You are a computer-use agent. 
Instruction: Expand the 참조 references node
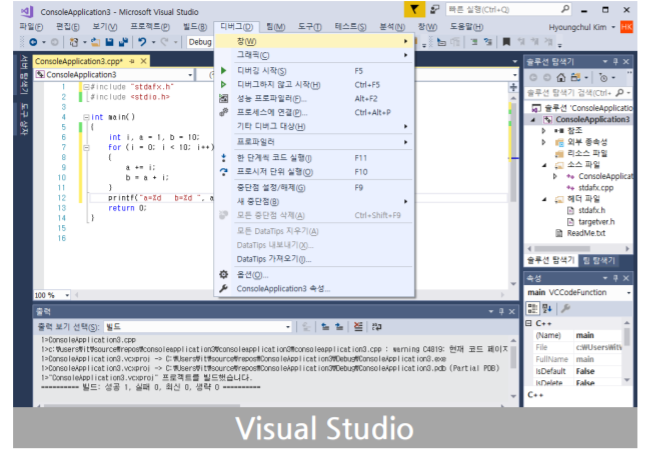click(544, 131)
